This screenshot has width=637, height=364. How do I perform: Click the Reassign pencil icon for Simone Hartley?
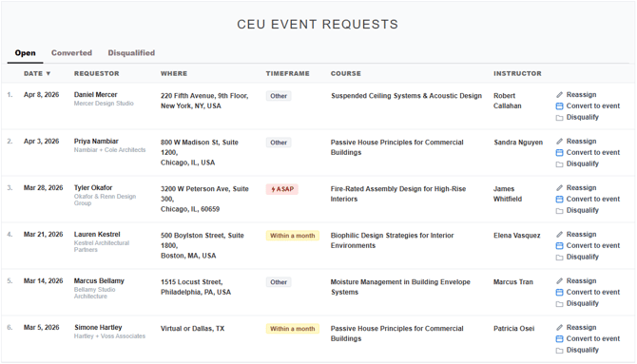[559, 328]
